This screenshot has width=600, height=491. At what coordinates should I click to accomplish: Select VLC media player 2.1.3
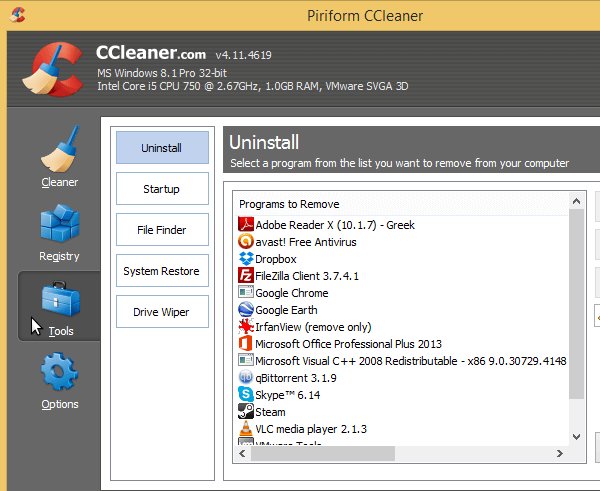[310, 429]
